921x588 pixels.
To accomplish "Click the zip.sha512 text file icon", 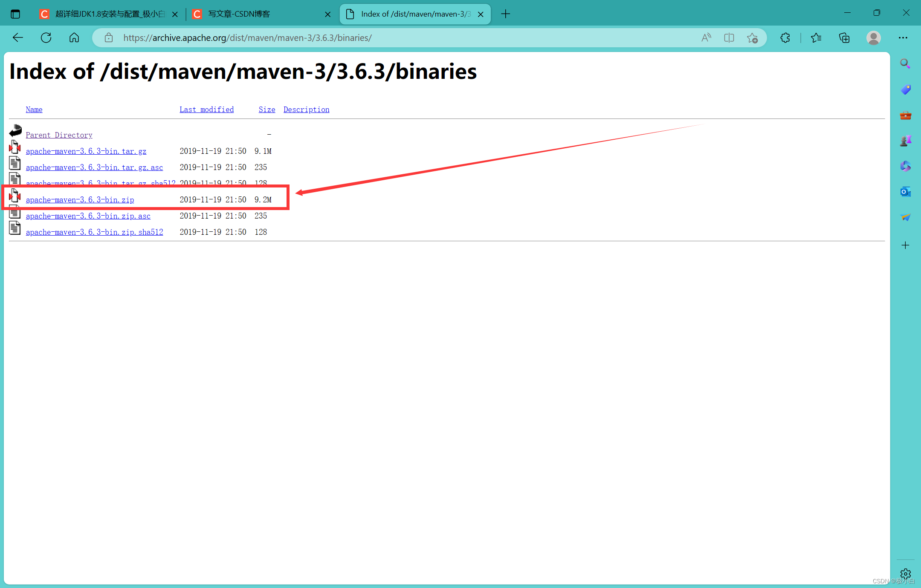I will click(15, 228).
